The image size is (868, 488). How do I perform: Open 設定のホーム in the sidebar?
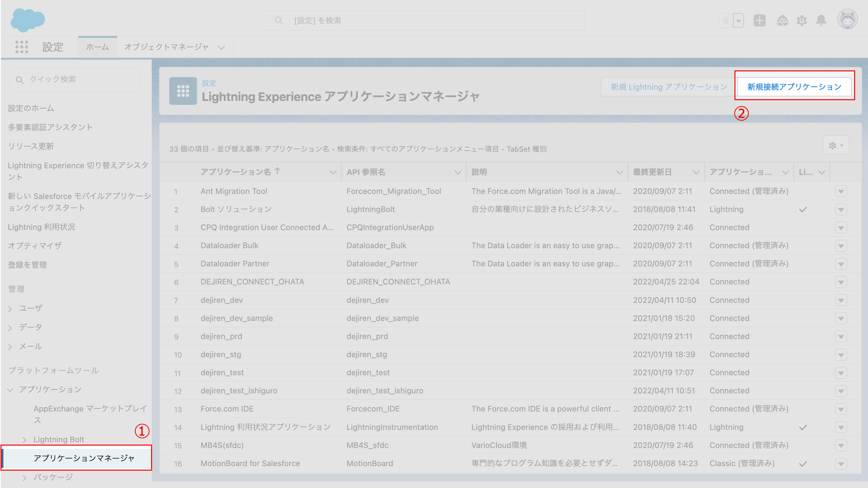31,108
